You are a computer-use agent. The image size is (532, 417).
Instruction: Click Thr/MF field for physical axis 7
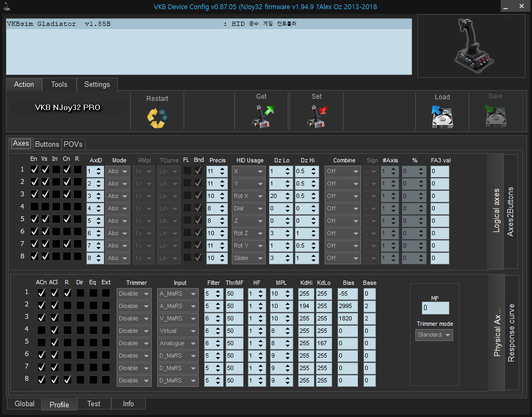coord(234,368)
